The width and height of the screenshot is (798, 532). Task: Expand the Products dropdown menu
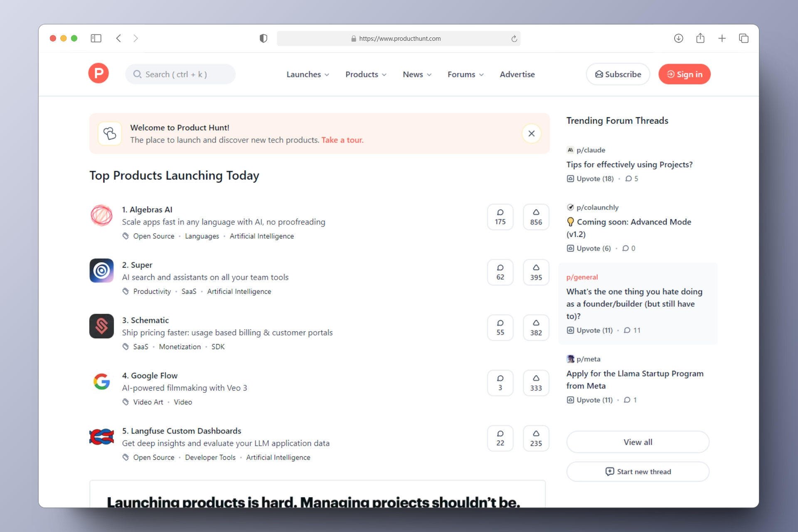(x=366, y=74)
